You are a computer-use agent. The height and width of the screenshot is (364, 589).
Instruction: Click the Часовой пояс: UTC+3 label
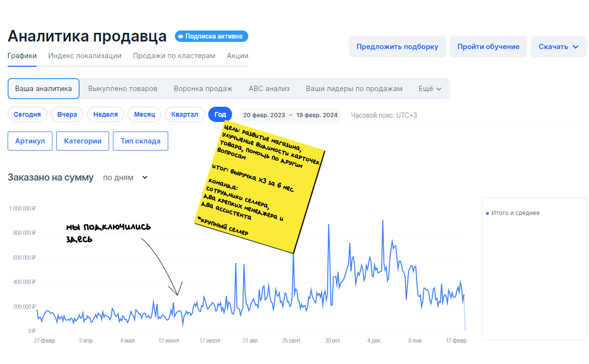click(x=384, y=115)
